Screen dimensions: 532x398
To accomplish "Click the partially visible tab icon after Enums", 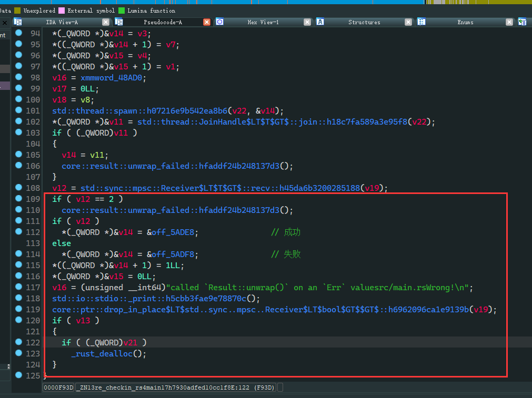I will (522, 22).
